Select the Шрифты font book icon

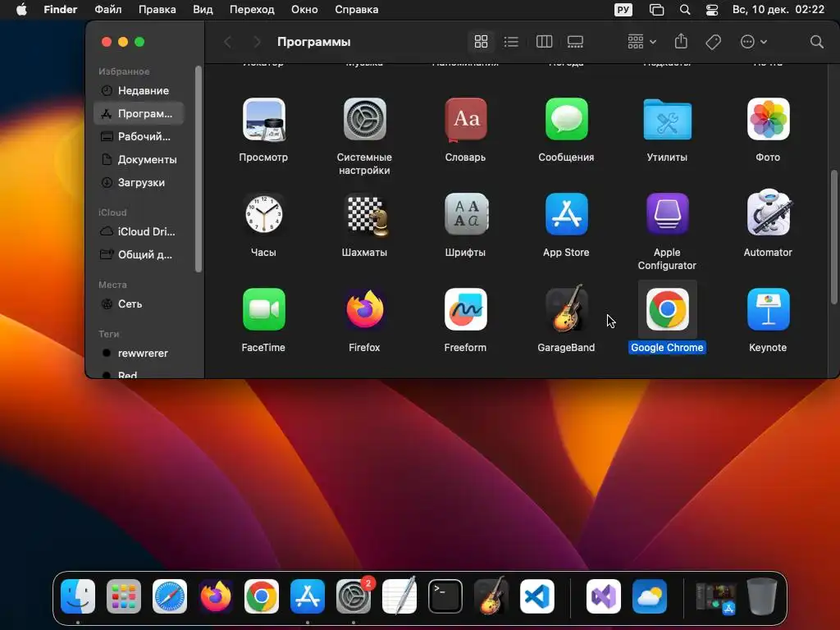pyautogui.click(x=466, y=214)
